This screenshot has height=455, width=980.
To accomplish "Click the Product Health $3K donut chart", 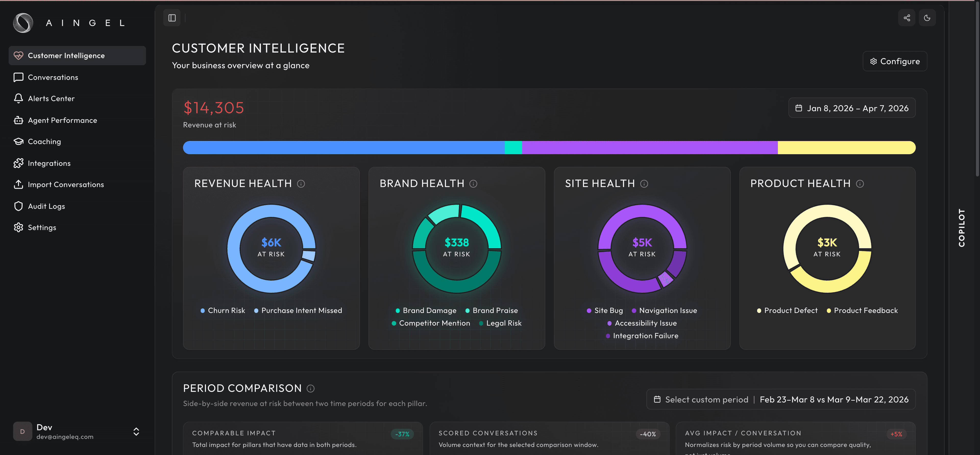I will click(827, 249).
